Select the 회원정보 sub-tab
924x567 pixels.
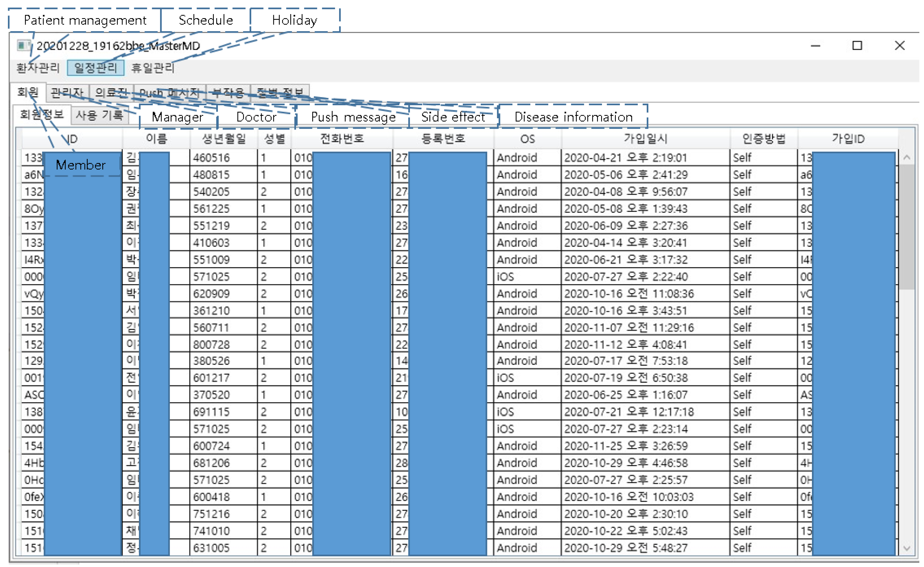tap(42, 115)
